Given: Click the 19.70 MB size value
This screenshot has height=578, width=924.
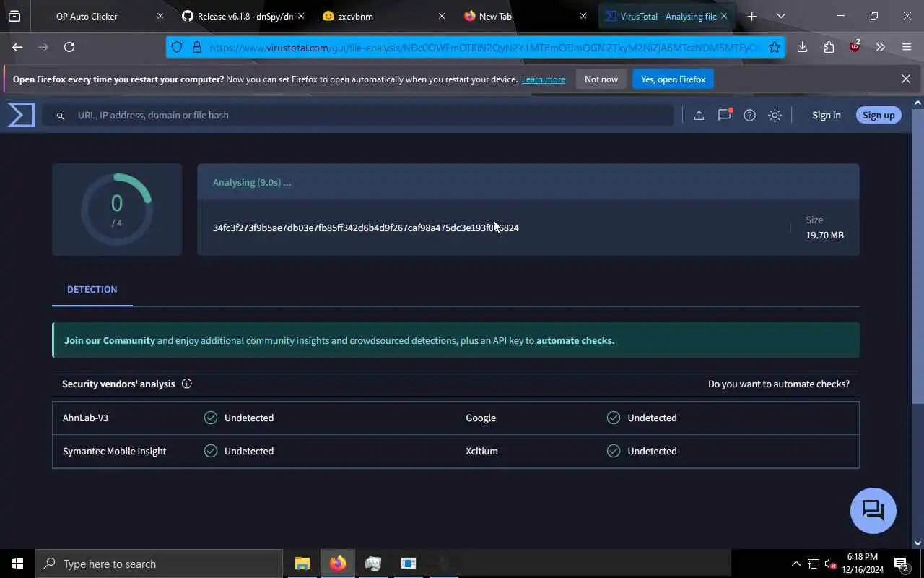Looking at the screenshot, I should point(825,235).
